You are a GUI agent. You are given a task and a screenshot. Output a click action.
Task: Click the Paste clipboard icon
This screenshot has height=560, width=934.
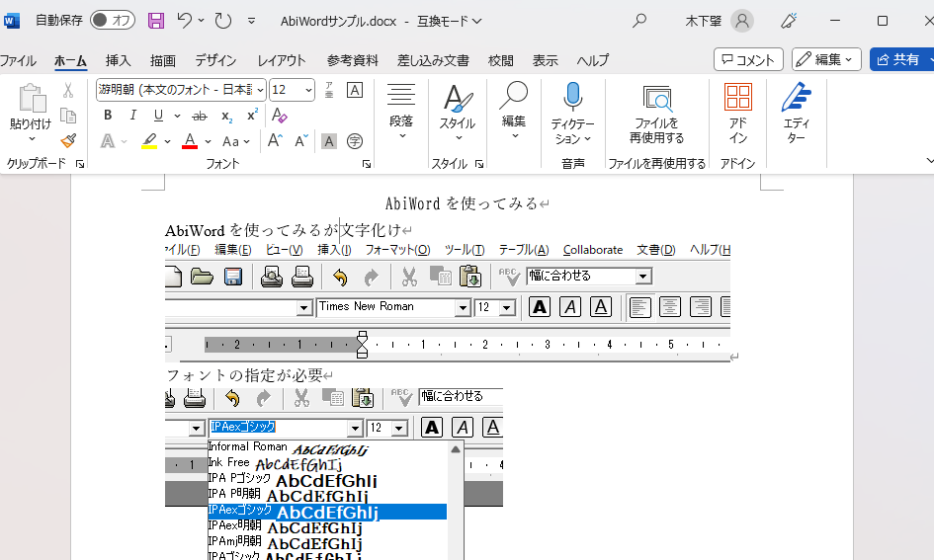click(33, 98)
